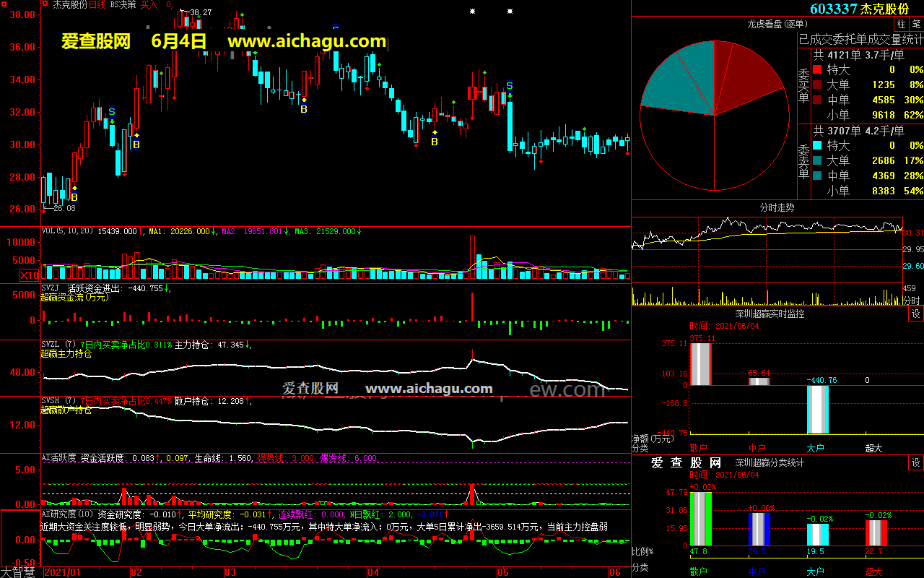Click the 特大 buy-order red swatch

click(817, 70)
